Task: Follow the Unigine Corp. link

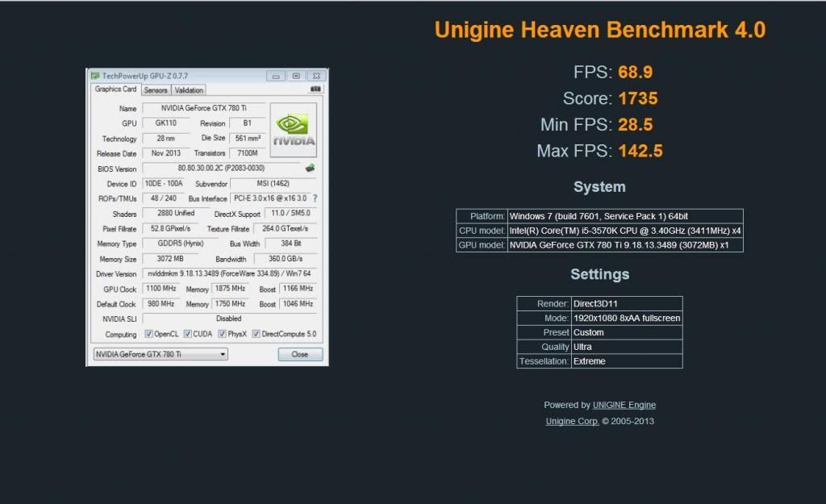Action: [x=572, y=421]
